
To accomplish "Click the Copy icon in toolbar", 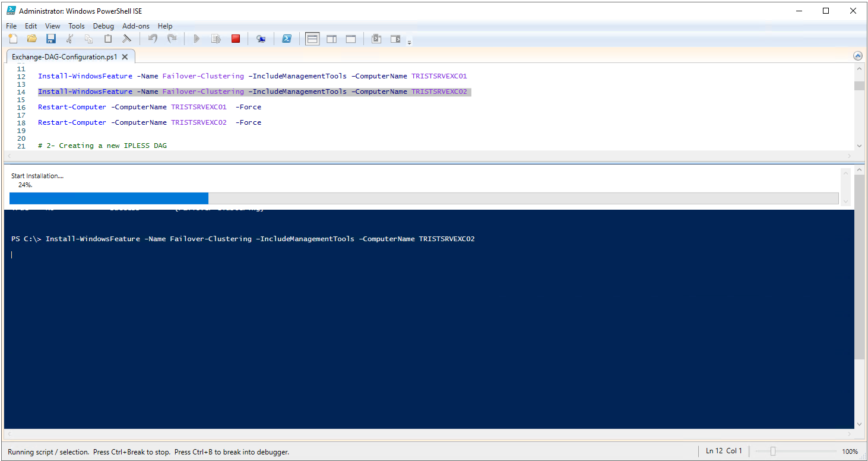I will 88,39.
